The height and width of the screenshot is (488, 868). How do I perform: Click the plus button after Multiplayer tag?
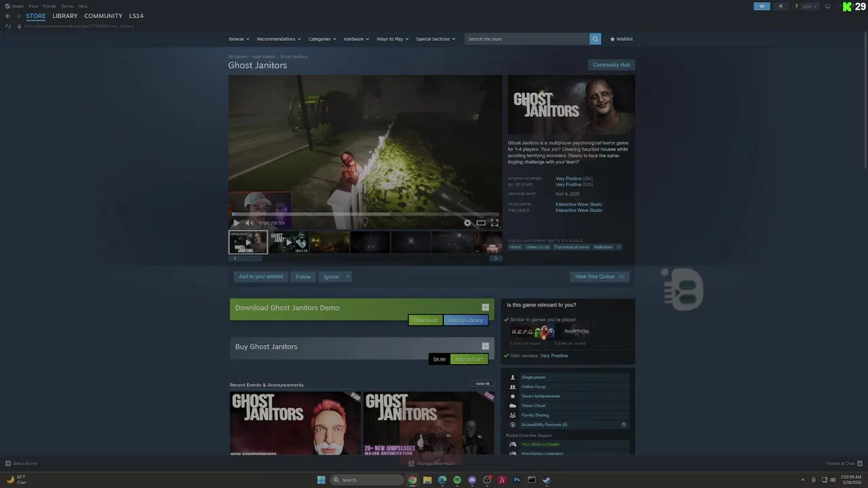(618, 247)
